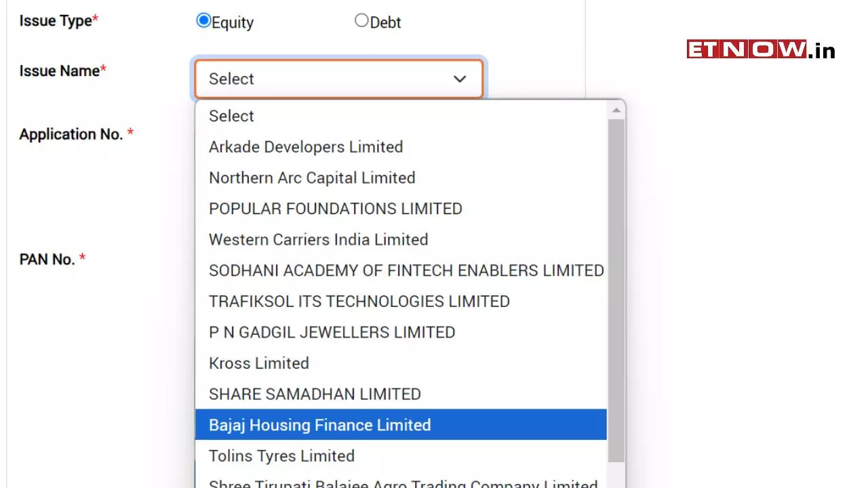The image size is (868, 488).
Task: Click the dropdown list scroll-up arrow
Action: tap(616, 110)
